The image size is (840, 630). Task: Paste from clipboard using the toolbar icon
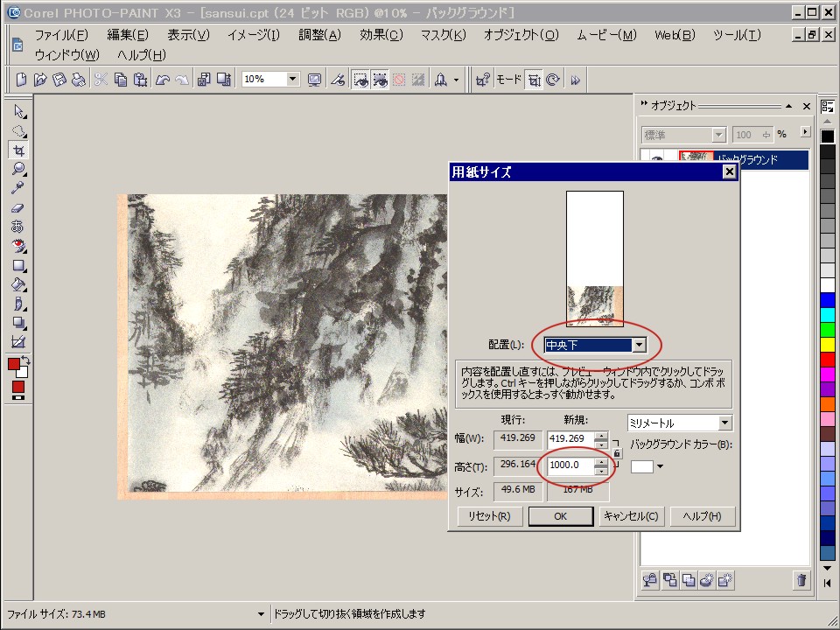[x=140, y=80]
